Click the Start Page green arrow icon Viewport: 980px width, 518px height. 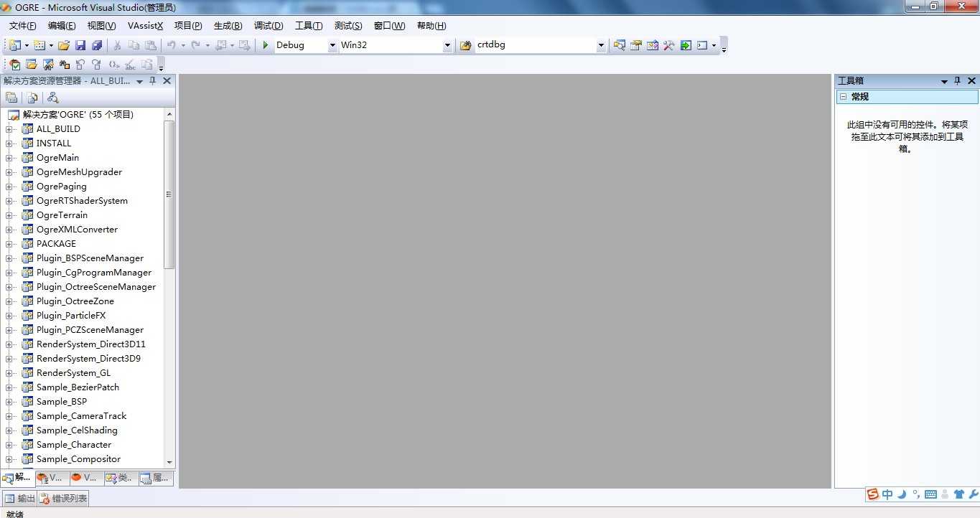(x=686, y=45)
